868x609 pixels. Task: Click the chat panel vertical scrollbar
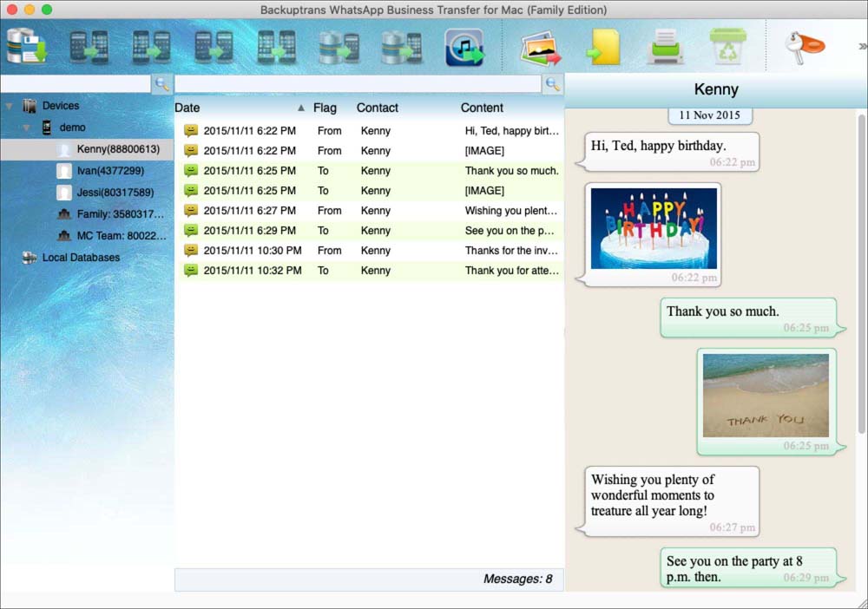point(861,274)
